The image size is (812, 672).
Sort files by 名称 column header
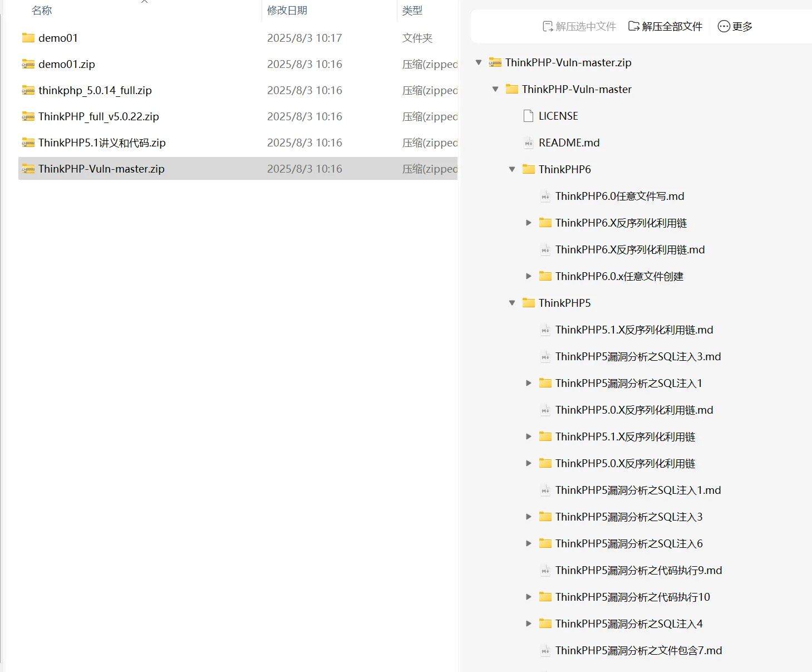(x=42, y=11)
